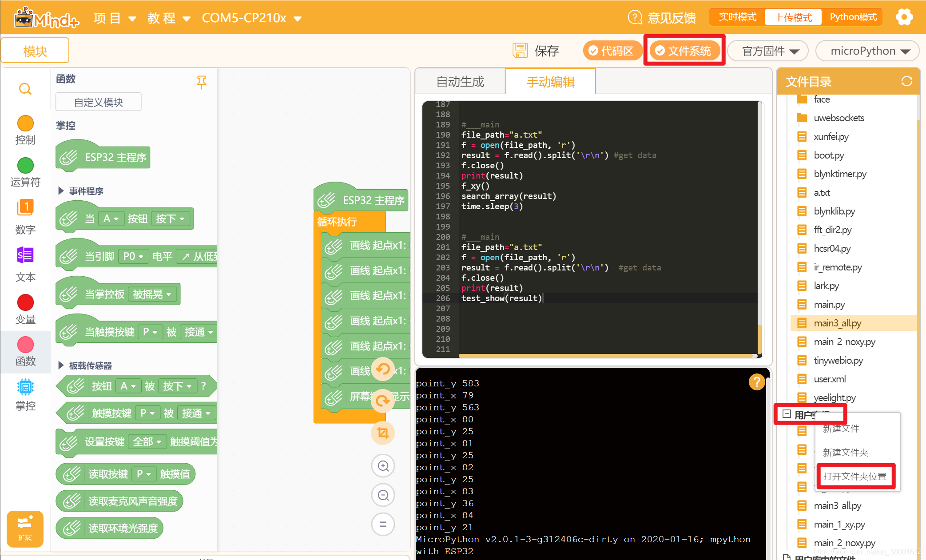The image size is (926, 560).
Task: Click the crop icon on the canvas
Action: pos(382,433)
